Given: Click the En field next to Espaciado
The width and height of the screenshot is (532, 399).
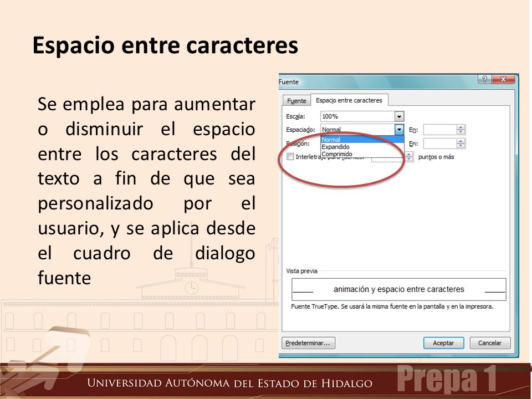Looking at the screenshot, I should click(x=440, y=130).
